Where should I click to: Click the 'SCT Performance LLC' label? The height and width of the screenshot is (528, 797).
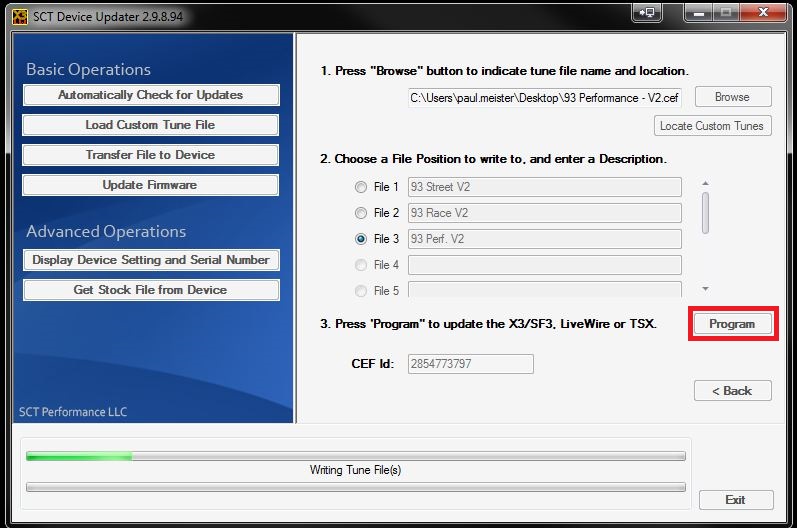[x=73, y=412]
